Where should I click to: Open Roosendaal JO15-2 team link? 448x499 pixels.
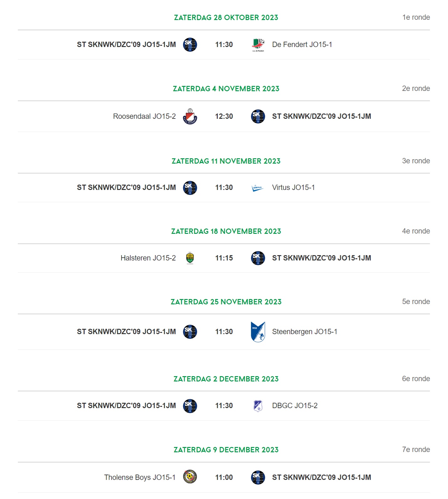[x=144, y=116]
